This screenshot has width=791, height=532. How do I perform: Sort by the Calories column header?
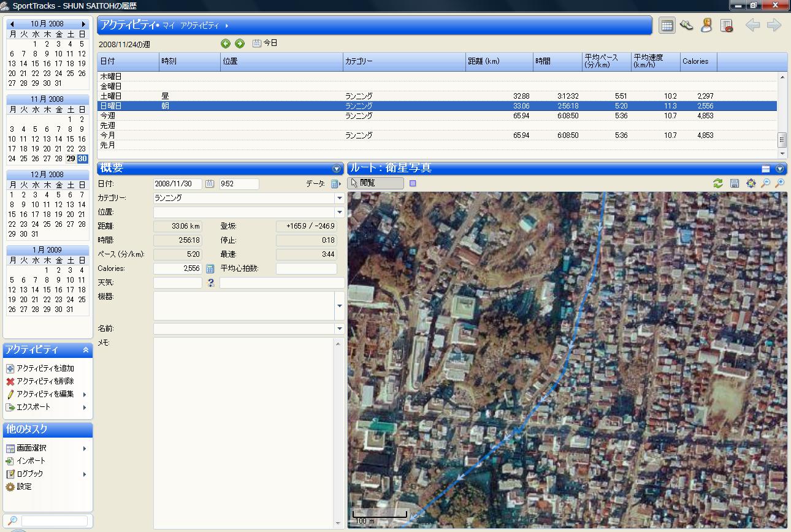coord(698,61)
